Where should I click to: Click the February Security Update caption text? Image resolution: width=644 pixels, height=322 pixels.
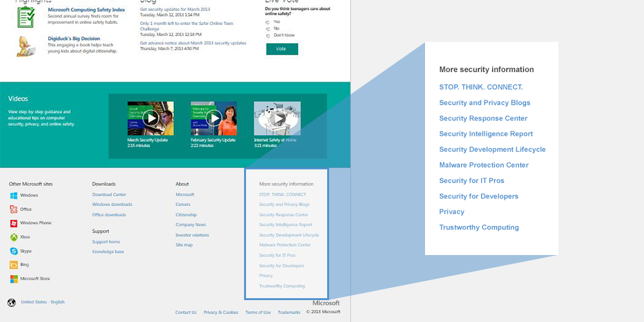point(213,140)
